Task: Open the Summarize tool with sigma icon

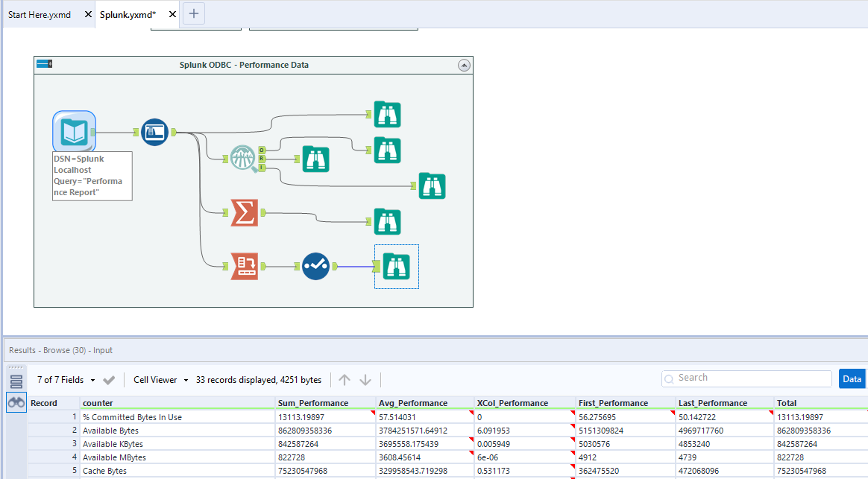Action: point(242,212)
